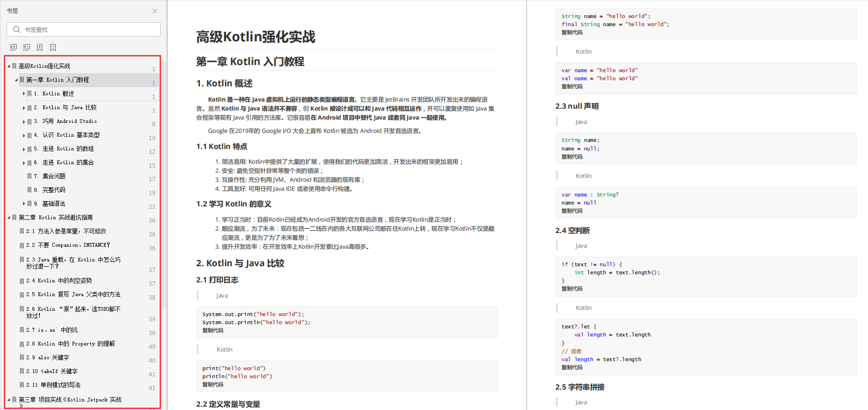The width and height of the screenshot is (868, 410).
Task: Expand 3. 巧用 Android Studio bookmark
Action: coord(24,121)
